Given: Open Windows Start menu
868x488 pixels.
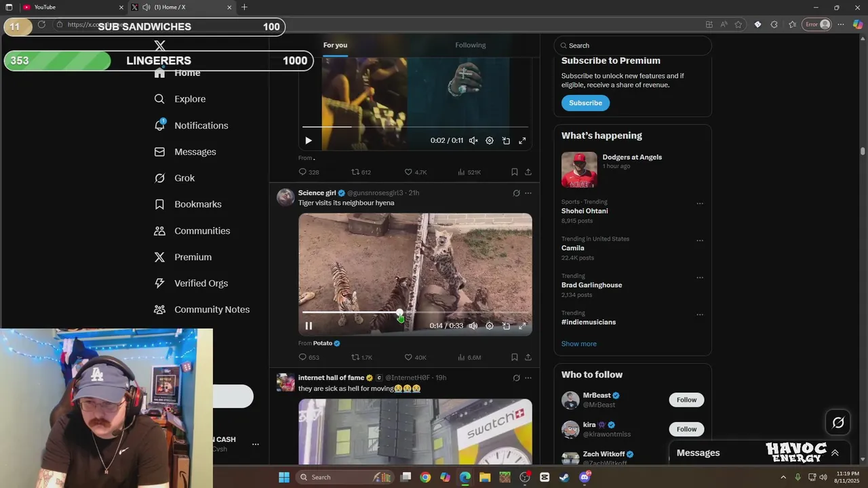Looking at the screenshot, I should pyautogui.click(x=284, y=477).
